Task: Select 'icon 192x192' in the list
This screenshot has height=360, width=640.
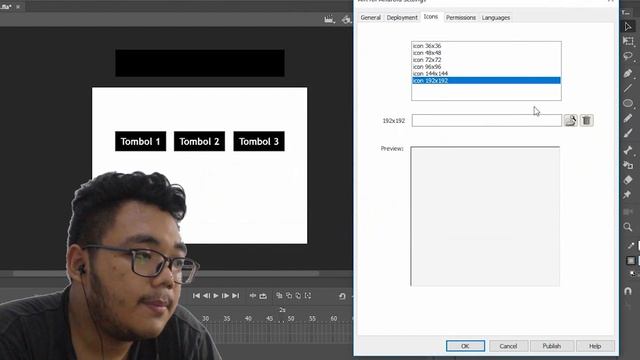Action: [486, 80]
